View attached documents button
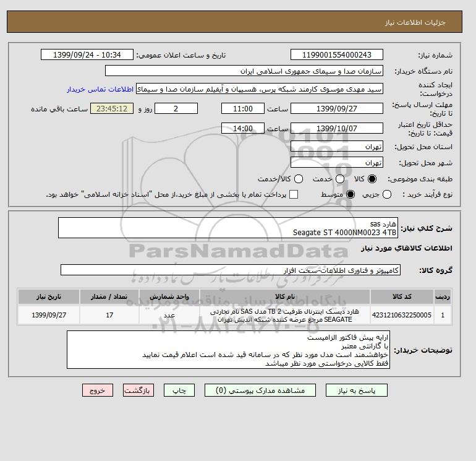Image resolution: width=476 pixels, height=461 pixels. (260, 390)
